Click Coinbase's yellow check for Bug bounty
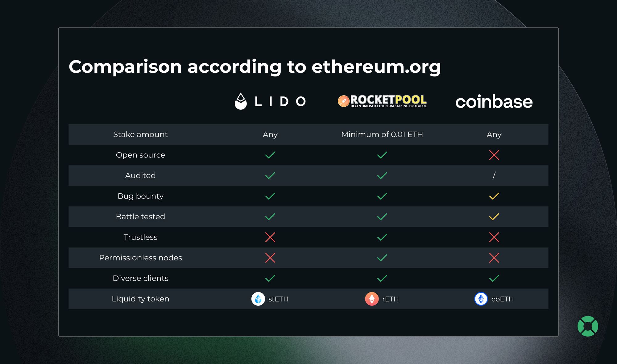The height and width of the screenshot is (364, 617). pos(494,196)
